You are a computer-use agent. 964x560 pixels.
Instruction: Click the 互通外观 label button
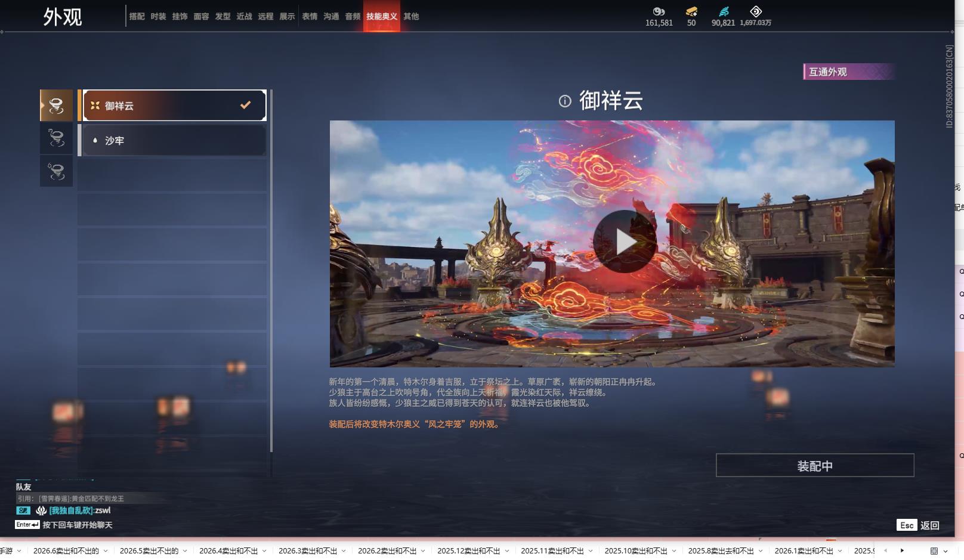[x=848, y=72]
